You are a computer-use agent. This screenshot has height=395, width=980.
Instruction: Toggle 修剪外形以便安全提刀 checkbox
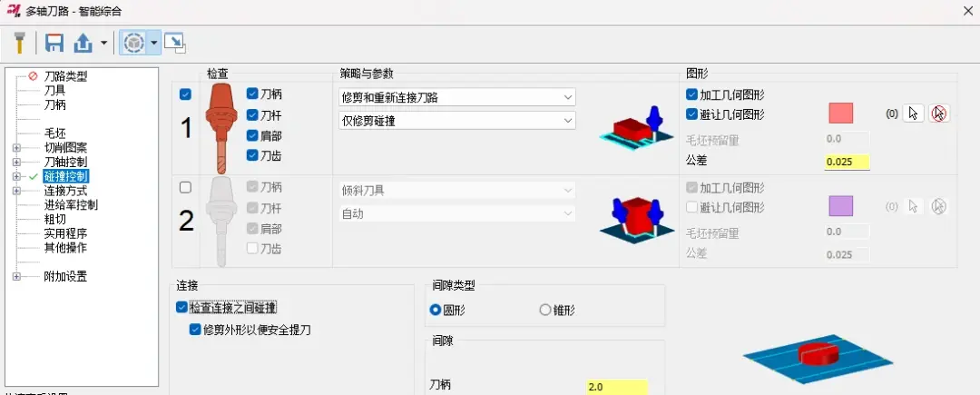194,330
